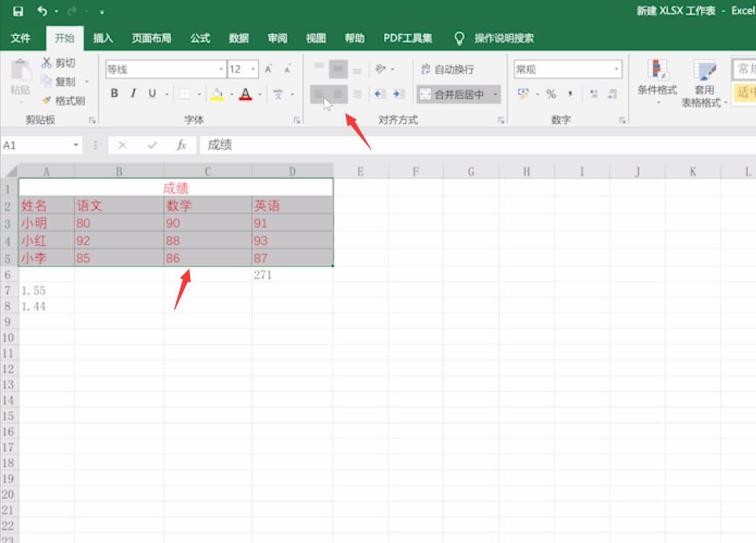
Task: Toggle left horizontal alignment
Action: click(x=319, y=94)
